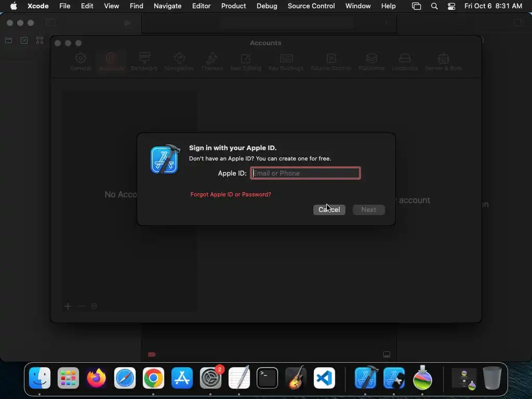Open the Debug menu
The height and width of the screenshot is (399, 532).
(267, 6)
